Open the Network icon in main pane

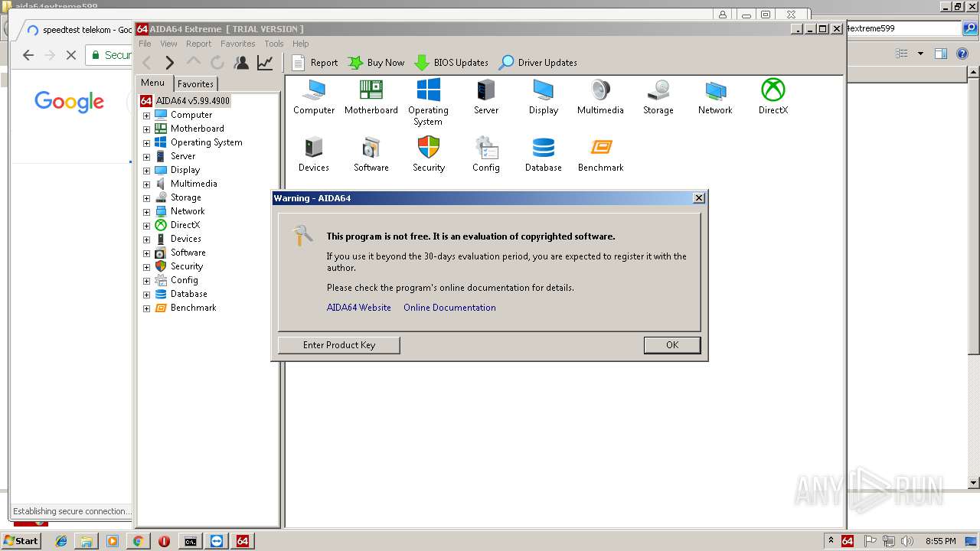coord(715,97)
